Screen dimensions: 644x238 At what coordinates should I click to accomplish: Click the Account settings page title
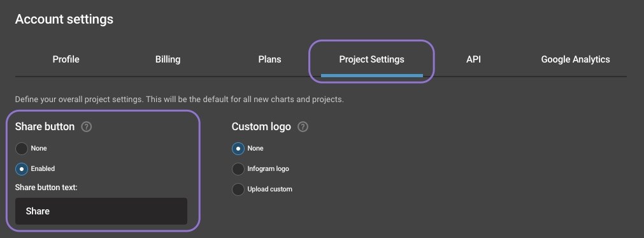(64, 19)
